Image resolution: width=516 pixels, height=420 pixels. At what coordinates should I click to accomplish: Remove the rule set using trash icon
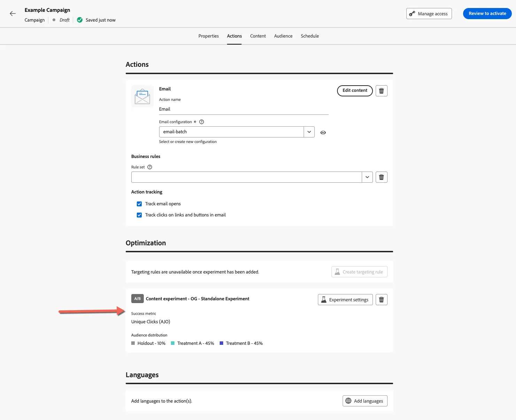click(x=381, y=177)
